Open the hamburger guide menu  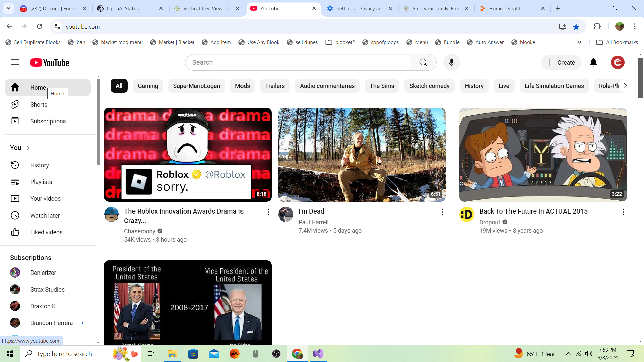(15, 62)
